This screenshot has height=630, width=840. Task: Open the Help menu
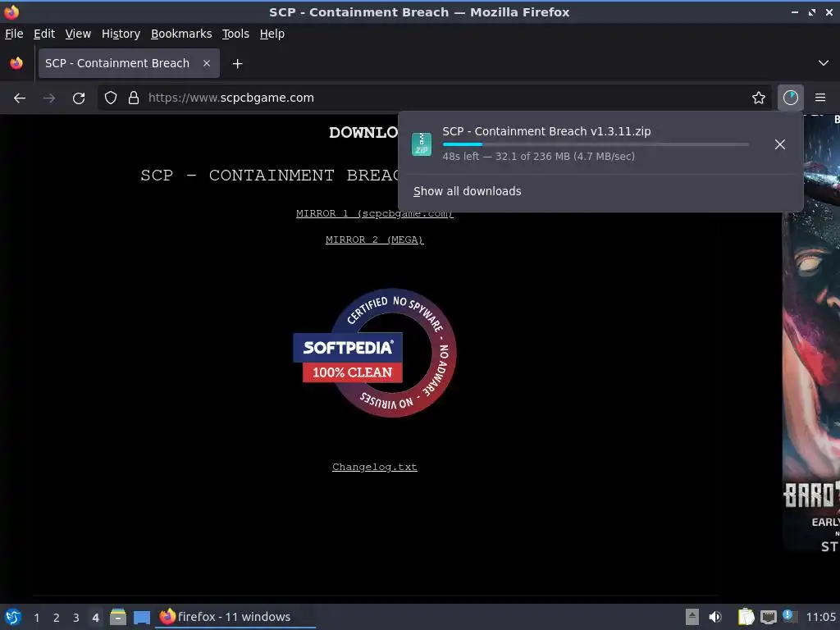(272, 34)
